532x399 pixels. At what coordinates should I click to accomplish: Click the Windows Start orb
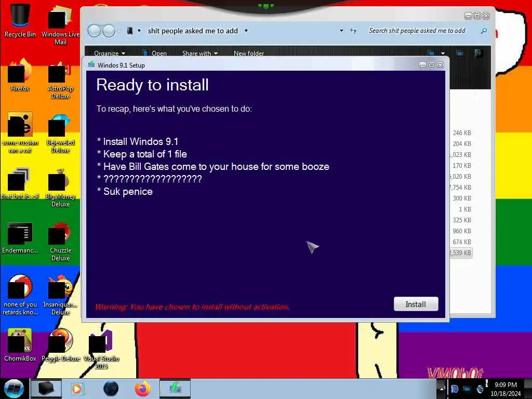14,389
